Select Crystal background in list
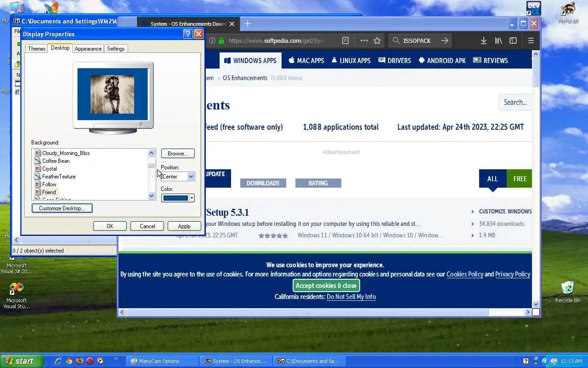Image resolution: width=588 pixels, height=368 pixels. point(50,169)
